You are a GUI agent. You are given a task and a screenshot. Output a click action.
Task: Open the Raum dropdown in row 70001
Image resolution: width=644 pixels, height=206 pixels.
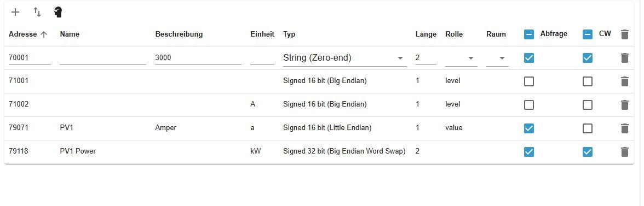pos(497,58)
